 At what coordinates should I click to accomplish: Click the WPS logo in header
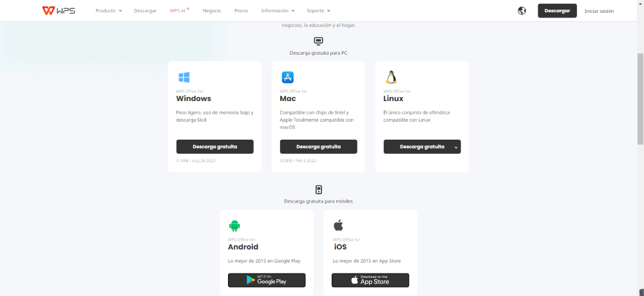[x=59, y=11]
